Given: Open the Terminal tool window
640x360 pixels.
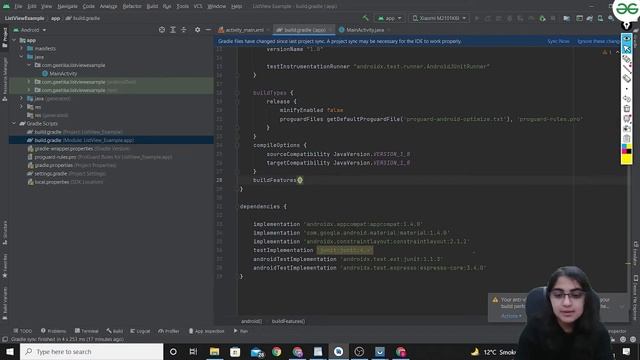Looking at the screenshot, I should tap(87, 331).
